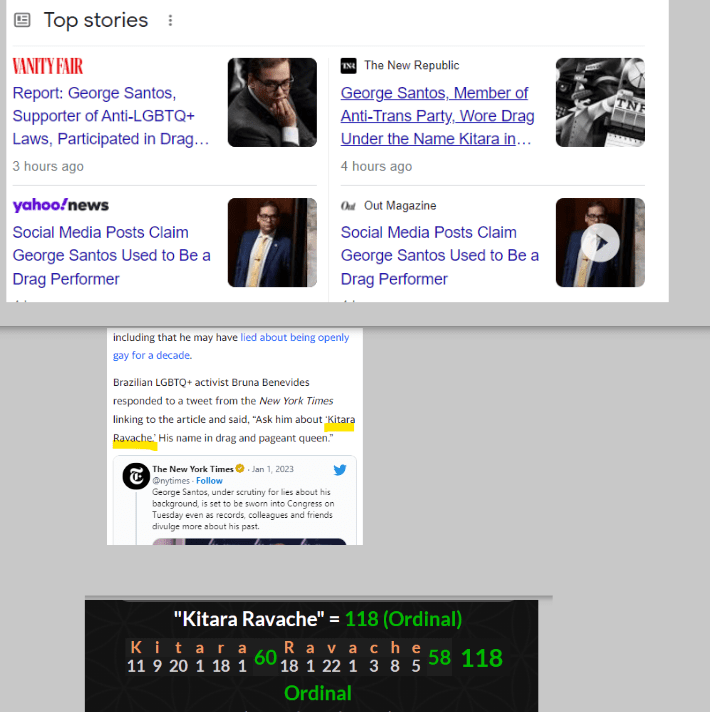Open the Yahoo News drag performer headline
The image size is (710, 712).
coord(111,255)
